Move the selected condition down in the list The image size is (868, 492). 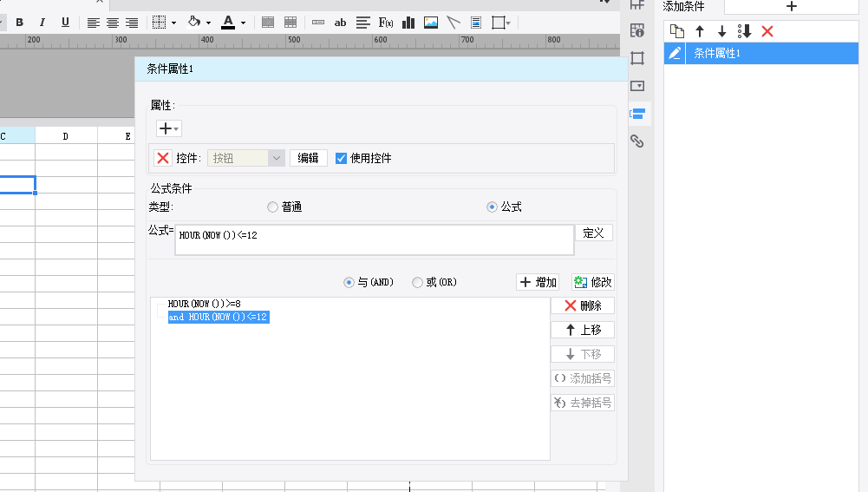721,31
